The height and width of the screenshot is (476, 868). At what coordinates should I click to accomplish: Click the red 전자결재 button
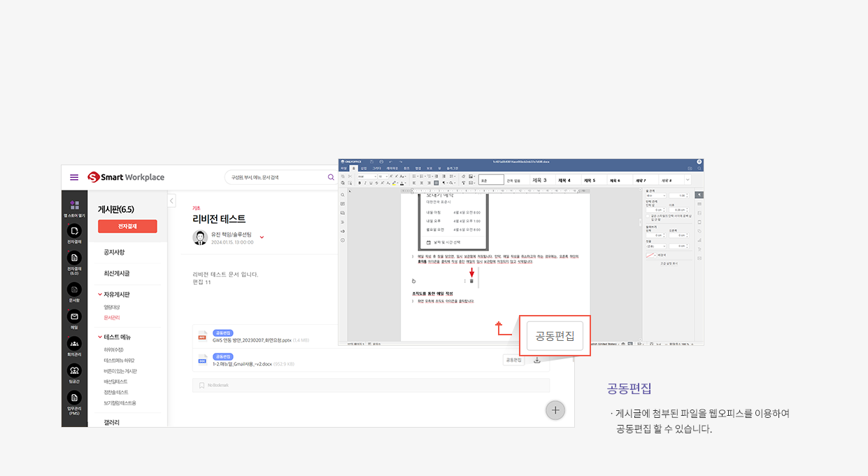[127, 226]
